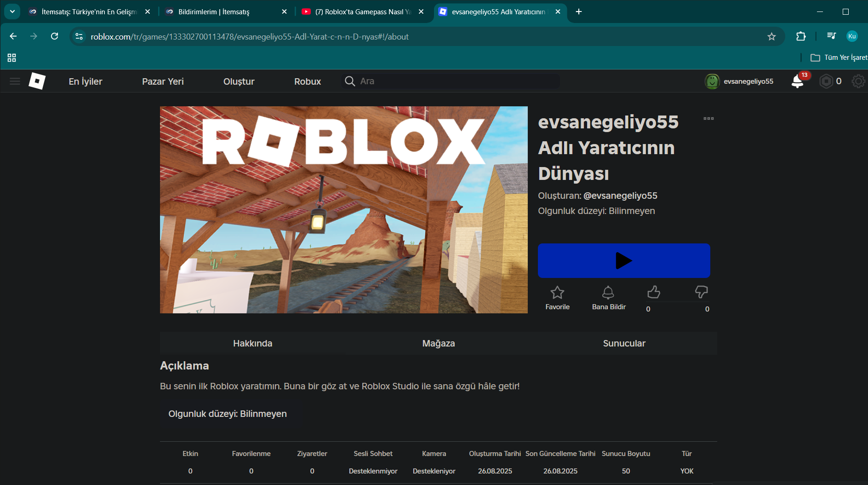The width and height of the screenshot is (868, 485).
Task: Close the YouTube Roblox Gamepass tab
Action: point(421,12)
